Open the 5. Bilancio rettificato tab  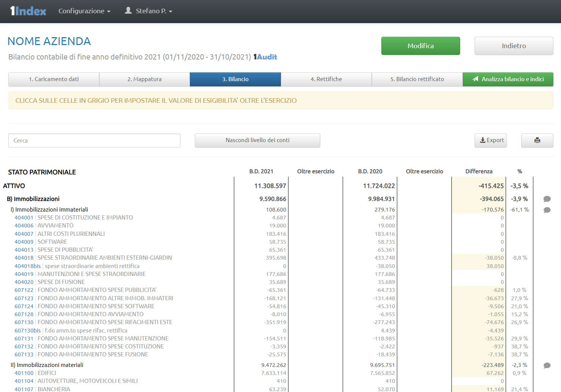(417, 79)
